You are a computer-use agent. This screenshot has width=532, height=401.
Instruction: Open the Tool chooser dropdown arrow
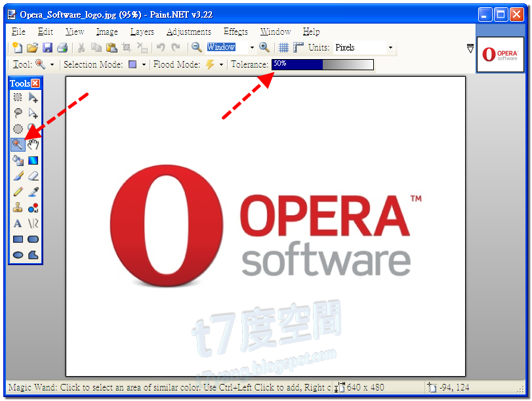coord(52,64)
